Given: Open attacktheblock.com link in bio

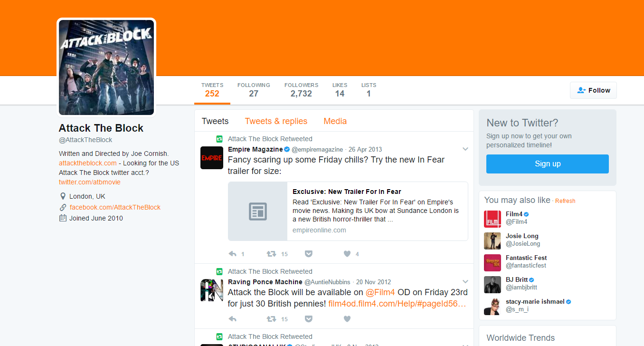Looking at the screenshot, I should click(88, 163).
